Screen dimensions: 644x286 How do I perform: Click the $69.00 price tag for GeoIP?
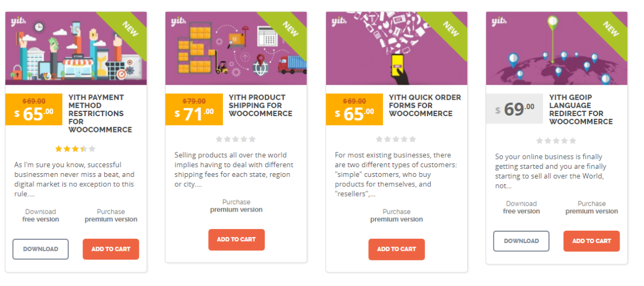point(514,109)
